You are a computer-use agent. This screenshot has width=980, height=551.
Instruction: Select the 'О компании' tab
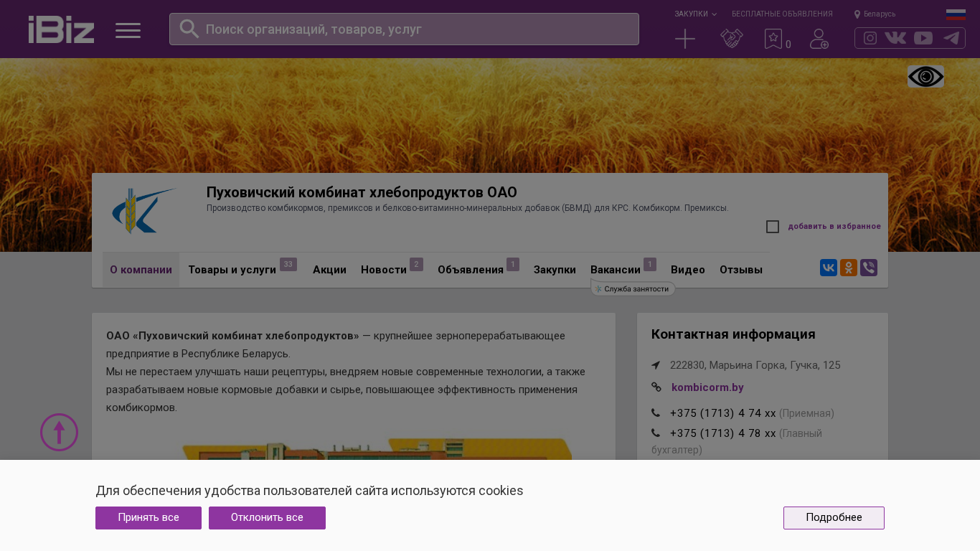[141, 270]
